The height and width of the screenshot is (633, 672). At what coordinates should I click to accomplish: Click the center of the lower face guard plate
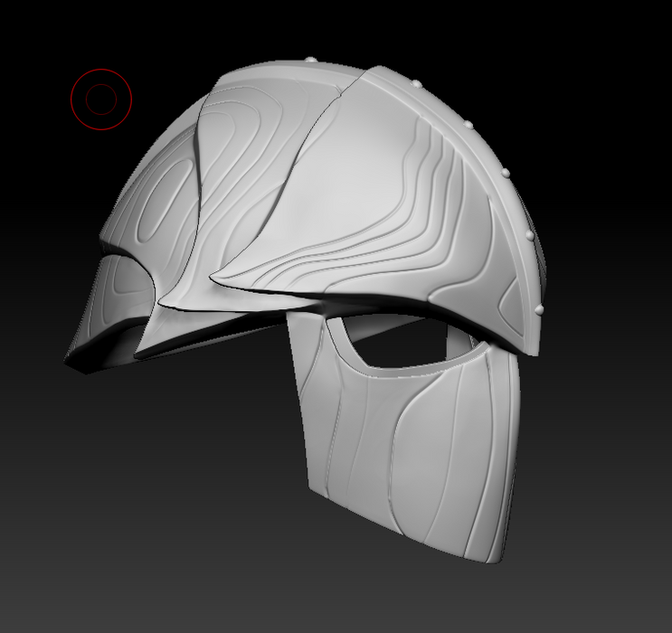(x=407, y=452)
